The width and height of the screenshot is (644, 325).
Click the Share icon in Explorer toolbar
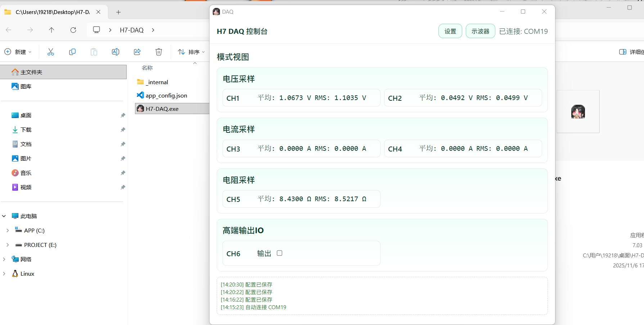pos(137,52)
